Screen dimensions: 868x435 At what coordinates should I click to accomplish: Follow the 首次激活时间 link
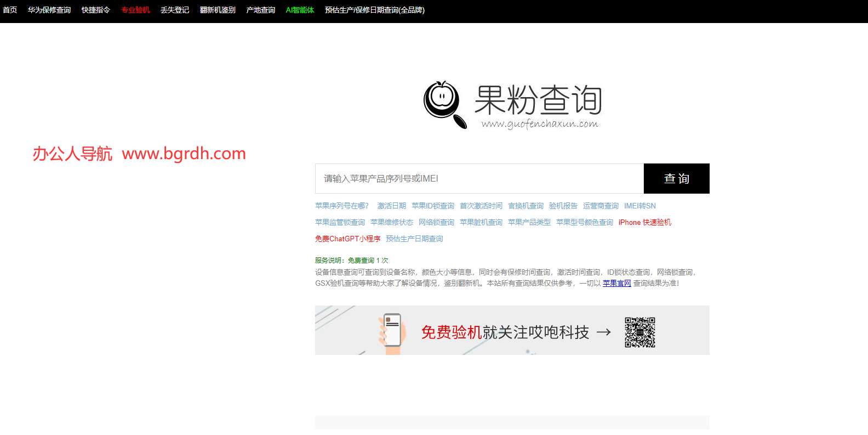point(481,206)
